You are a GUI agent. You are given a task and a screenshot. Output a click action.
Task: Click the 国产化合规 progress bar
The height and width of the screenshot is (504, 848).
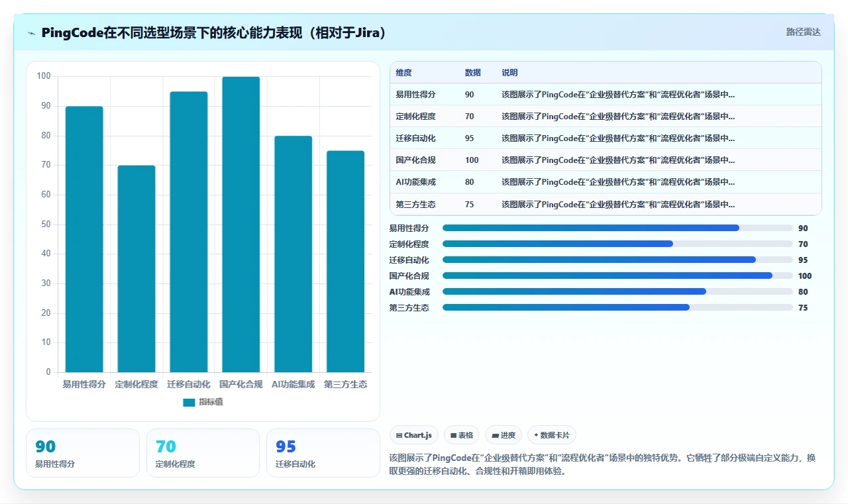coord(617,276)
